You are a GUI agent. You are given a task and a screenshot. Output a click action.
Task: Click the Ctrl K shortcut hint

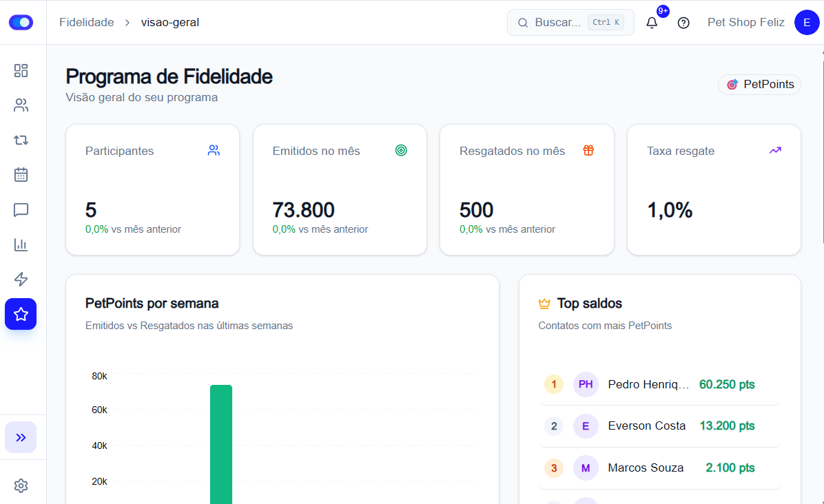coord(606,22)
